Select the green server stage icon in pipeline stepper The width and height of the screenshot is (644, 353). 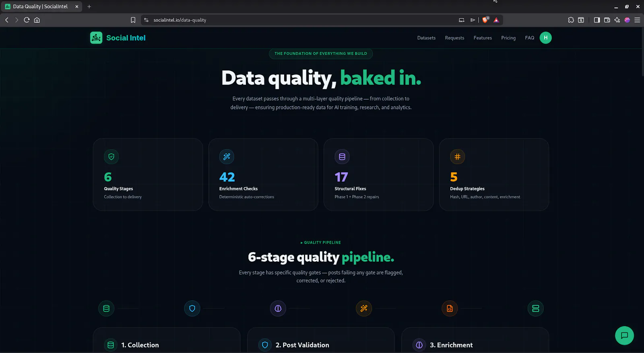click(x=536, y=308)
